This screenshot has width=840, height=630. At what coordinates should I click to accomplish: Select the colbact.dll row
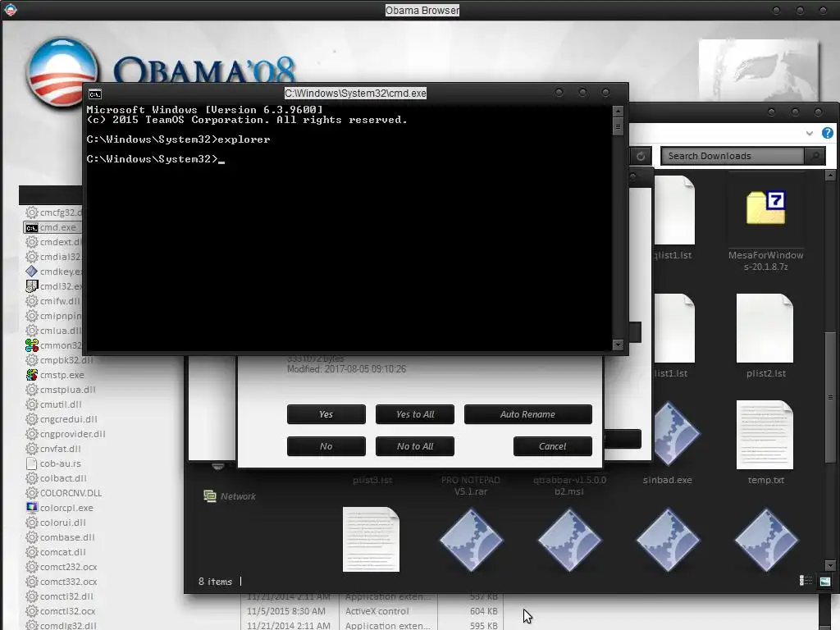[57, 478]
